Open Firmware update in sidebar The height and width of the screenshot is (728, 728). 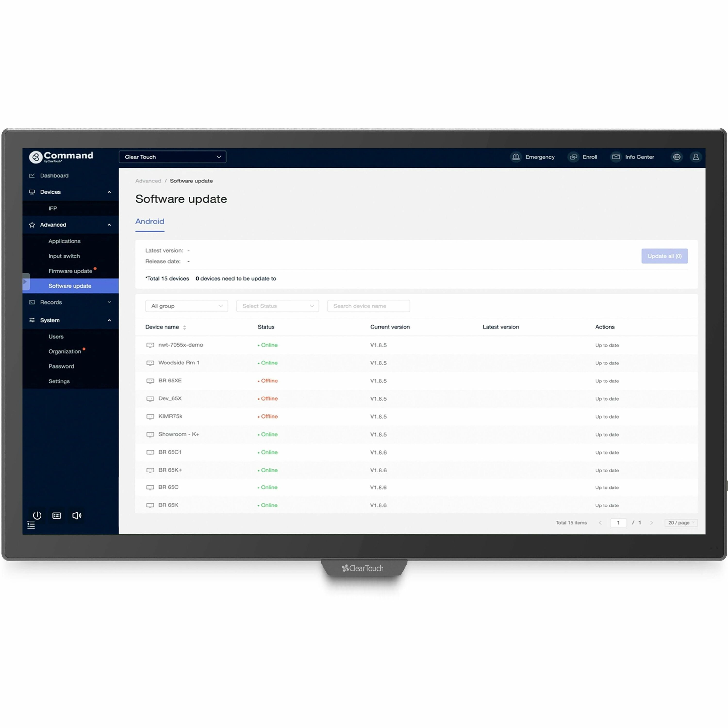coord(70,271)
